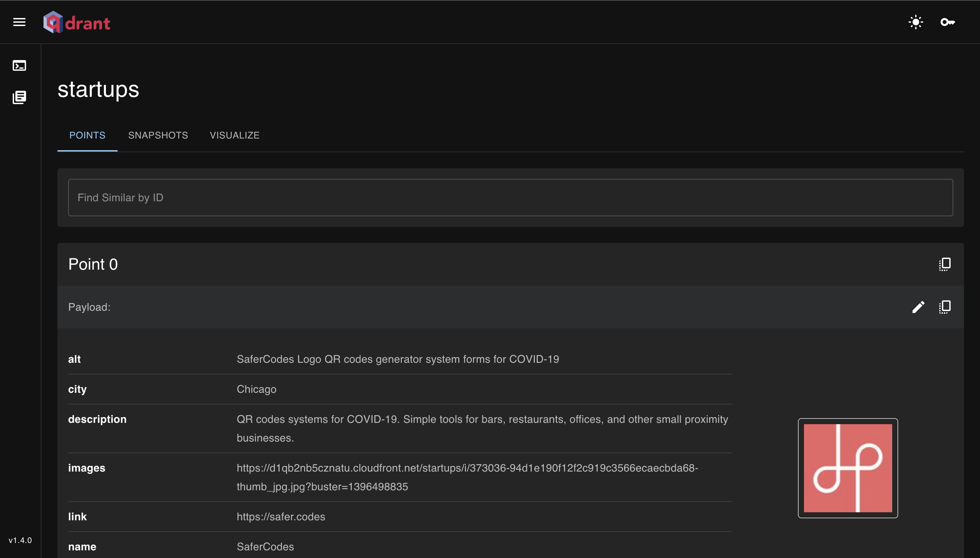This screenshot has width=980, height=558.
Task: Open the API key settings icon
Action: tap(947, 22)
